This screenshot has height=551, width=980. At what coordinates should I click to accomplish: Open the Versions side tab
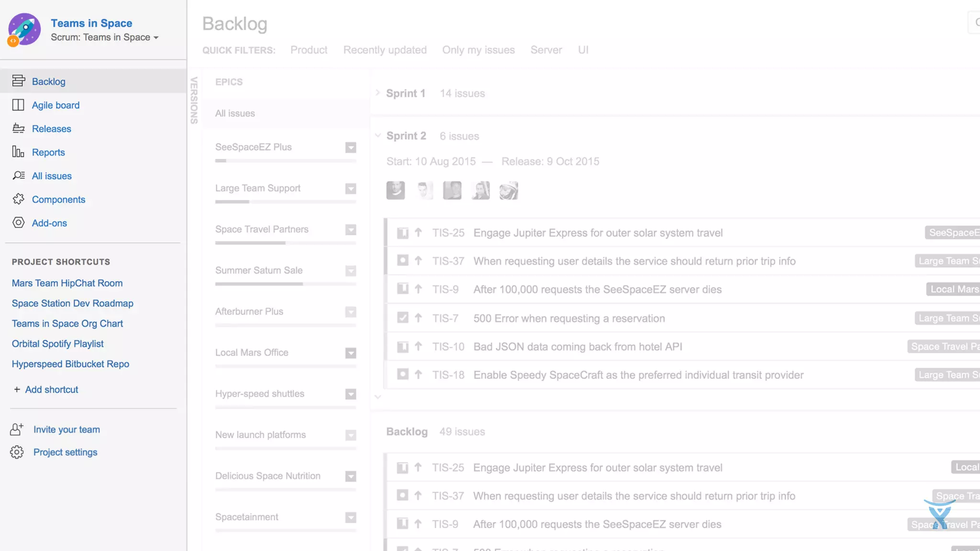[x=194, y=100]
